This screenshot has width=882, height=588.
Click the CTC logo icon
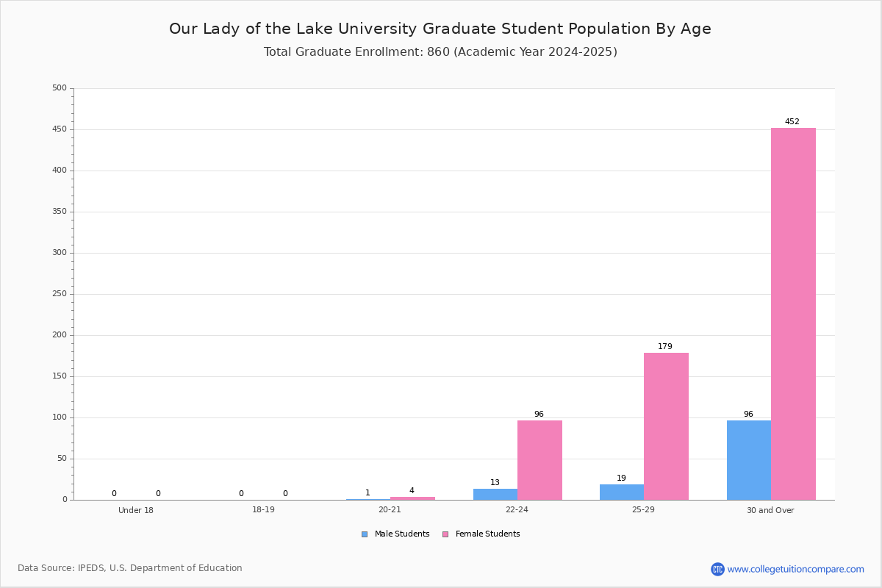pos(717,569)
